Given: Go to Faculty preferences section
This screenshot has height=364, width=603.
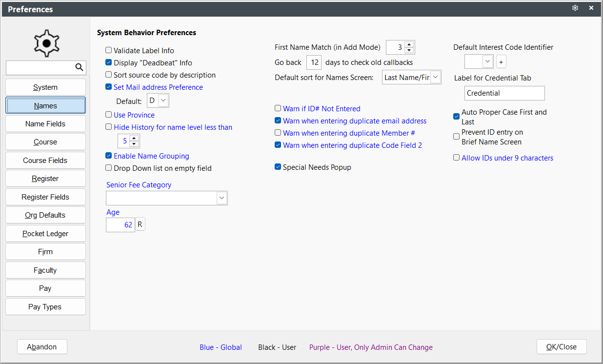Looking at the screenshot, I should pyautogui.click(x=45, y=270).
